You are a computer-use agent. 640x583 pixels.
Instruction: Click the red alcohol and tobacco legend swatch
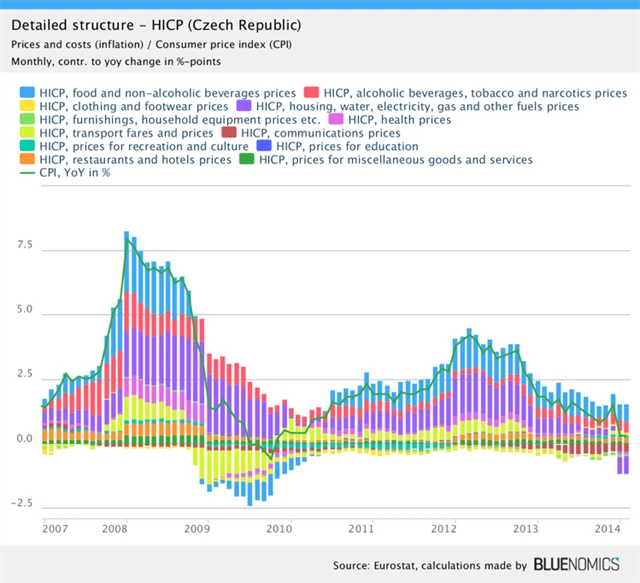coord(311,93)
